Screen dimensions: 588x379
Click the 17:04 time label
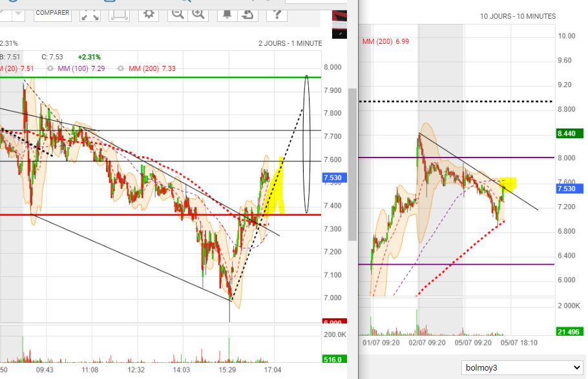(273, 370)
